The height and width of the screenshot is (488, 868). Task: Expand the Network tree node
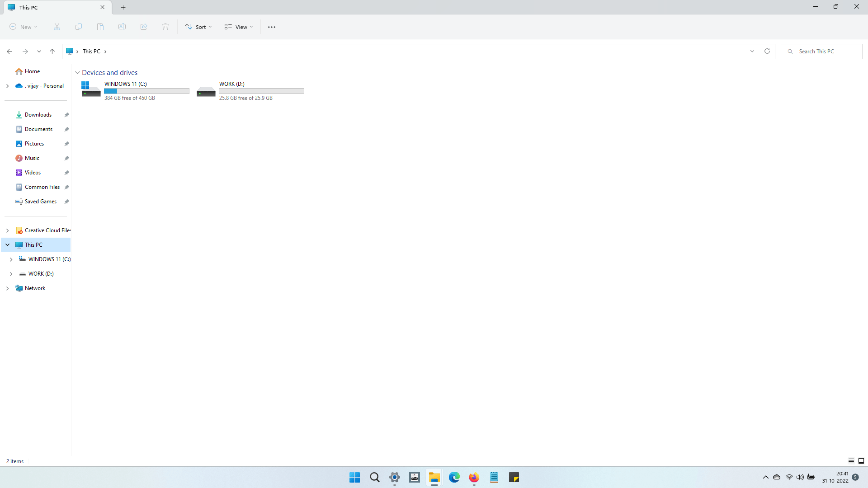click(x=7, y=288)
